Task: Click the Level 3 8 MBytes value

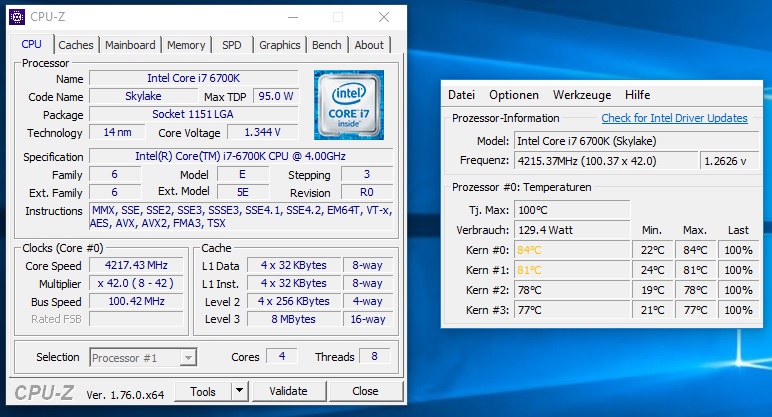Action: click(x=294, y=319)
